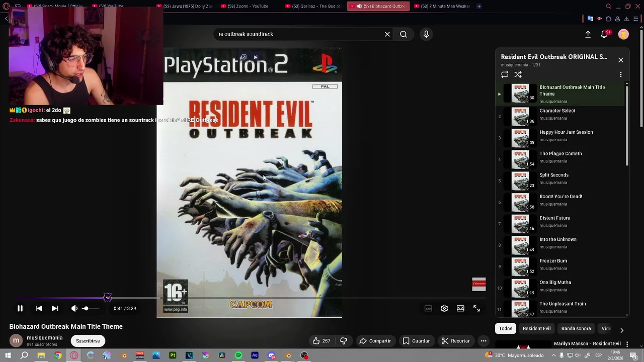Select the Todos filter chip

tap(506, 328)
